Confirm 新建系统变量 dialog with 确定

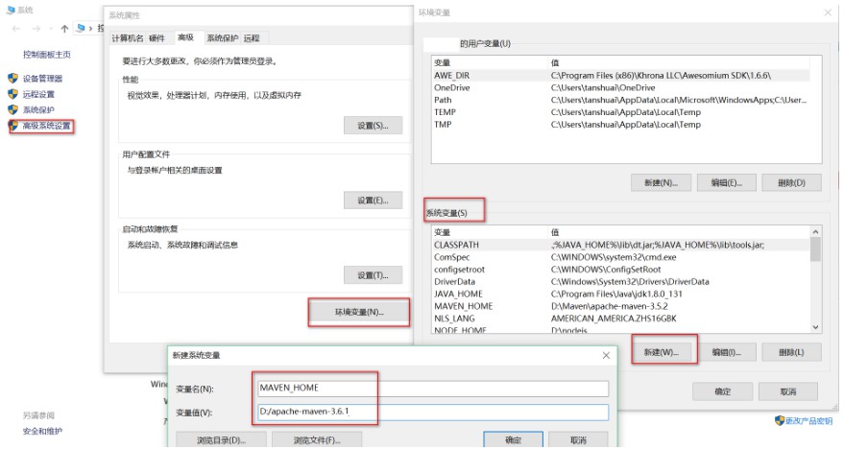point(513,440)
